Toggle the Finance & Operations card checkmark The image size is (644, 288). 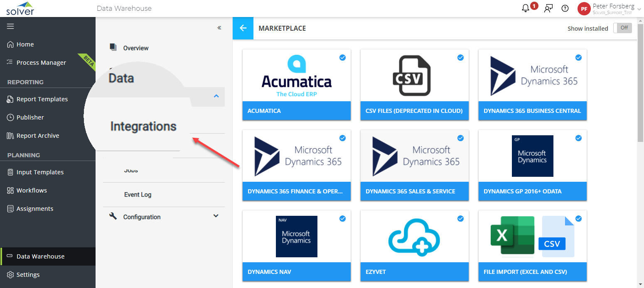point(342,138)
